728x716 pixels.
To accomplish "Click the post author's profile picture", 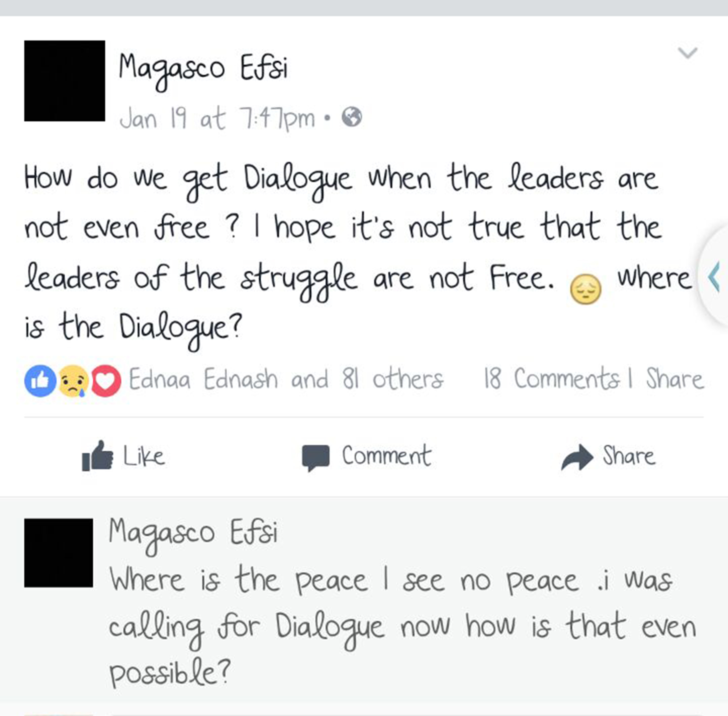I will 65,81.
